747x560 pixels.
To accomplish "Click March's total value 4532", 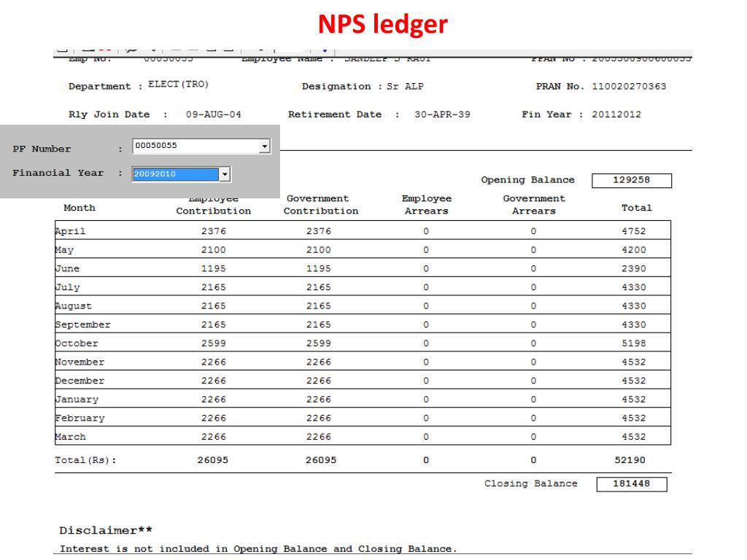I will (x=634, y=437).
